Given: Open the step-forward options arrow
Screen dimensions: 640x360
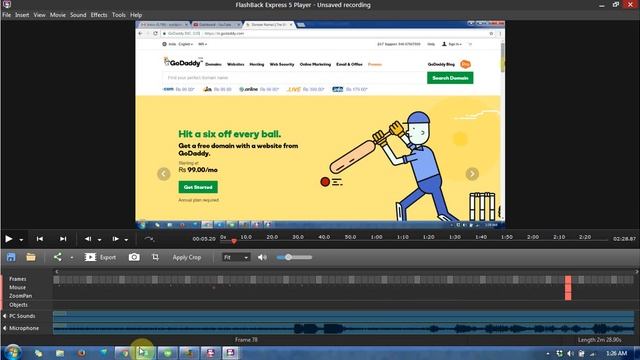Looking at the screenshot, I should tap(126, 240).
